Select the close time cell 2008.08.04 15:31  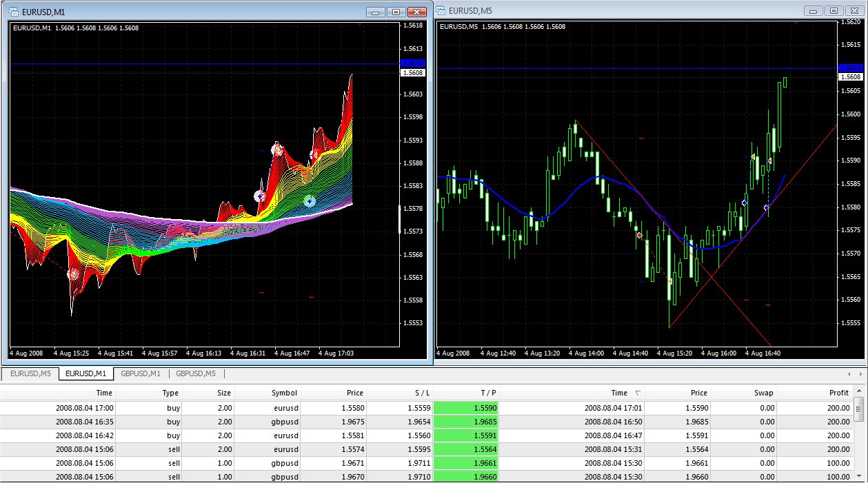(x=572, y=449)
